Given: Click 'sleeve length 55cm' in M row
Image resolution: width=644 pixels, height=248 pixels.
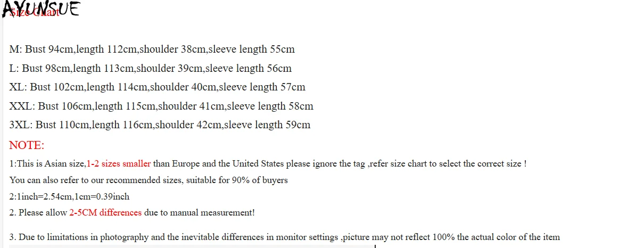Looking at the screenshot, I should (x=251, y=49).
